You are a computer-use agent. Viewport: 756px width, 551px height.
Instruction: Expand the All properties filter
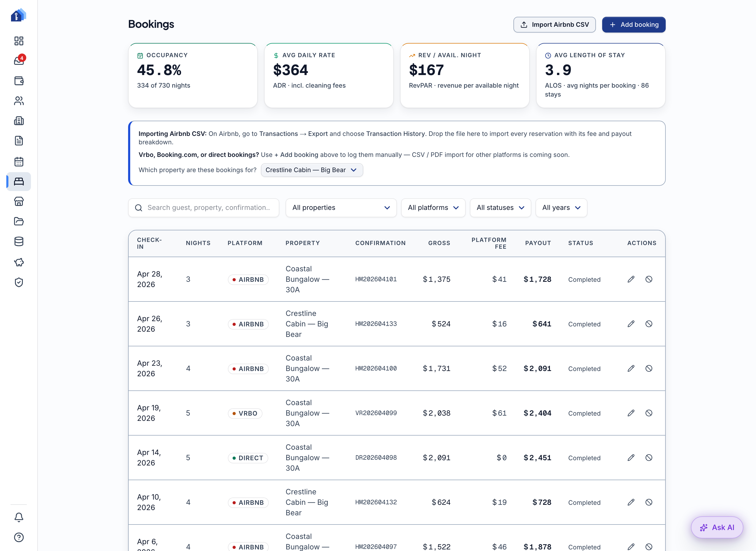click(341, 208)
